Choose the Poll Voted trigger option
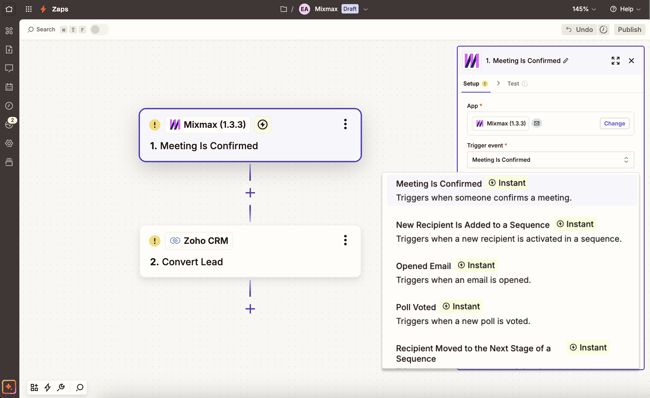This screenshot has height=398, width=650. [x=512, y=313]
